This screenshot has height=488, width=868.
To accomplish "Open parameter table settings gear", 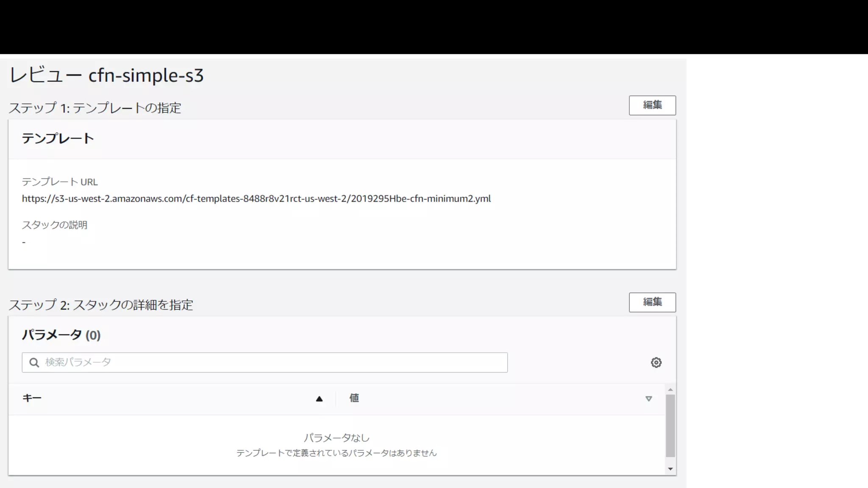I will coord(656,363).
